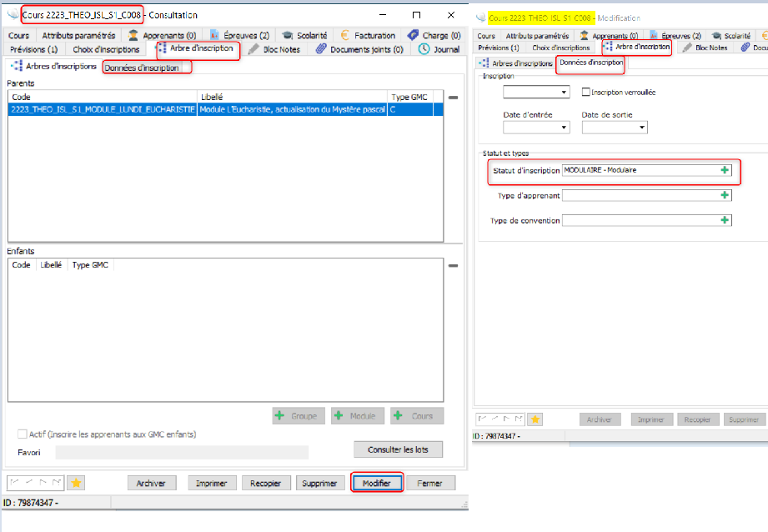Open the Documents joints tab in left window

click(359, 50)
